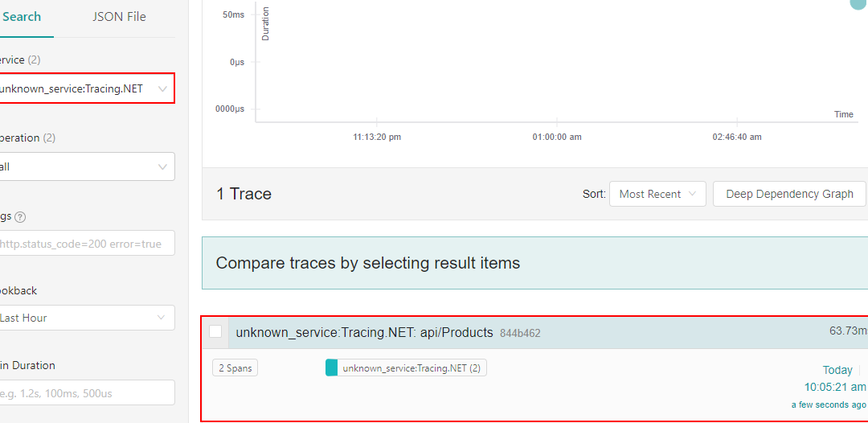
Task: Open the Operation dropdown showing 'all'
Action: pos(84,167)
